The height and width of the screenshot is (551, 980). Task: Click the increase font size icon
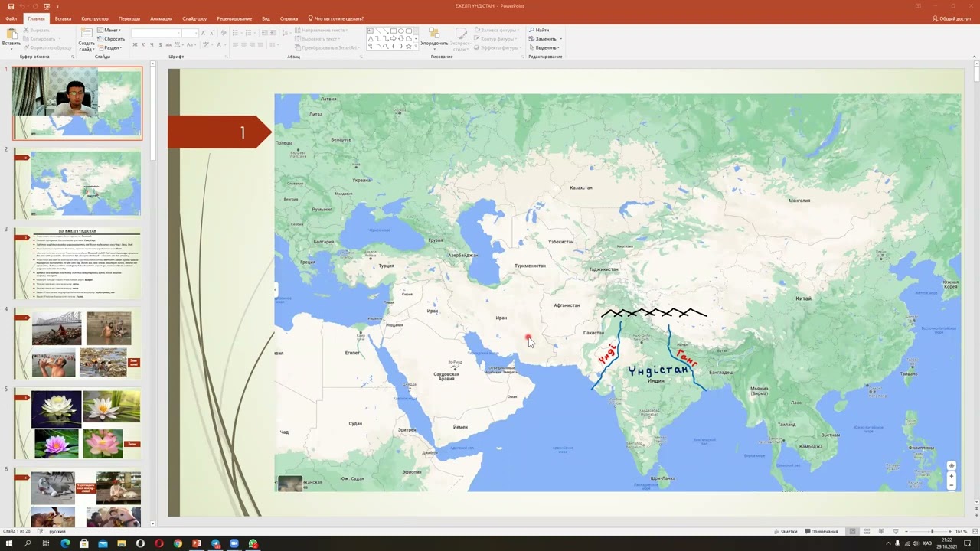(x=203, y=33)
